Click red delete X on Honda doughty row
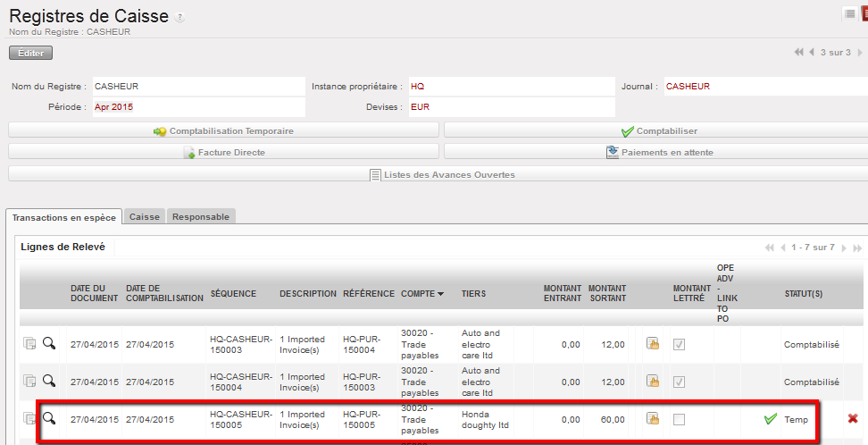This screenshot has width=868, height=445. (853, 418)
